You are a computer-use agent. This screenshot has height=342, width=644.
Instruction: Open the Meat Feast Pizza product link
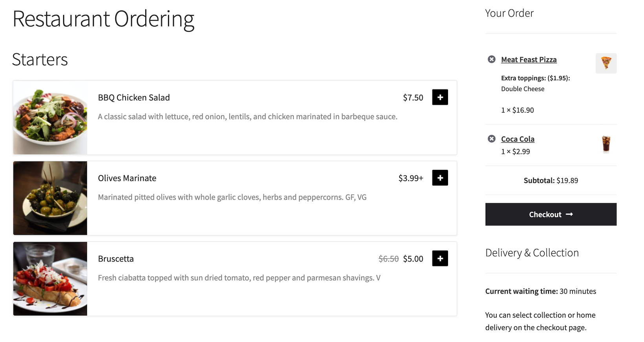click(x=529, y=59)
